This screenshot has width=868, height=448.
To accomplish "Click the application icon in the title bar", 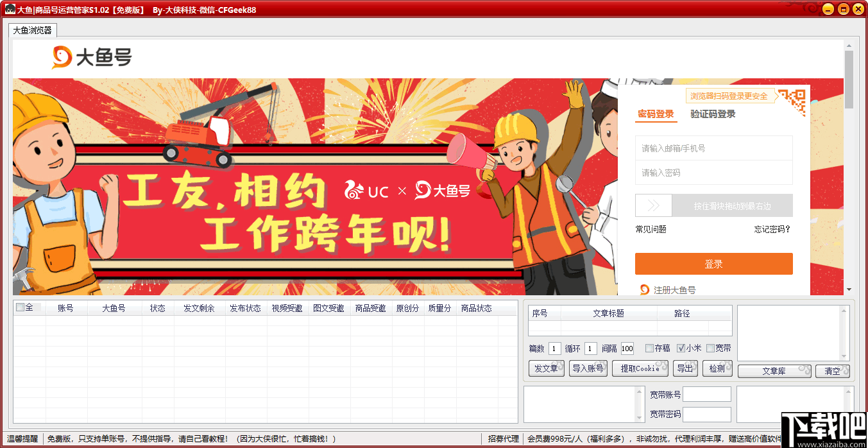I will click(9, 9).
